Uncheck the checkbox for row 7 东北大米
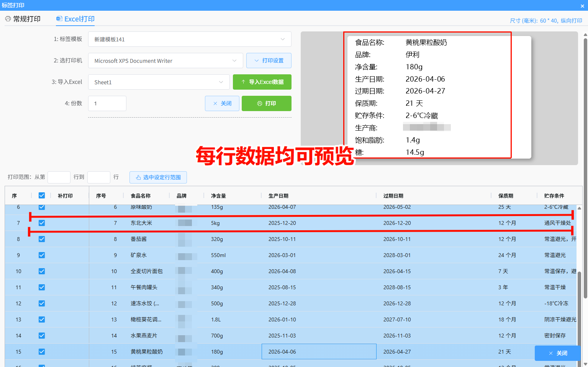588x367 pixels. [42, 223]
